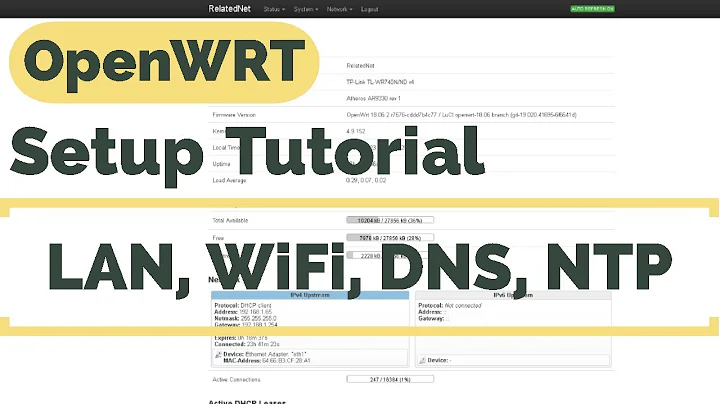
Task: Select the IPv4 Upstream header
Action: (310, 295)
